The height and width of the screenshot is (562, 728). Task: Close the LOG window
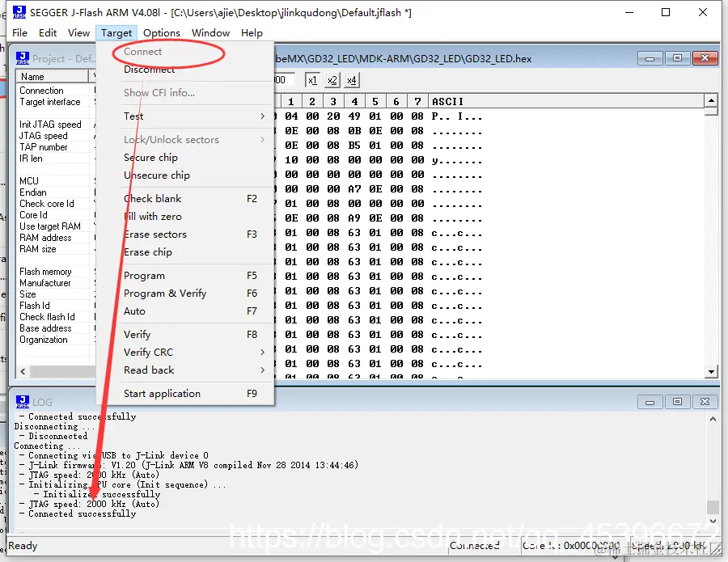(705, 402)
